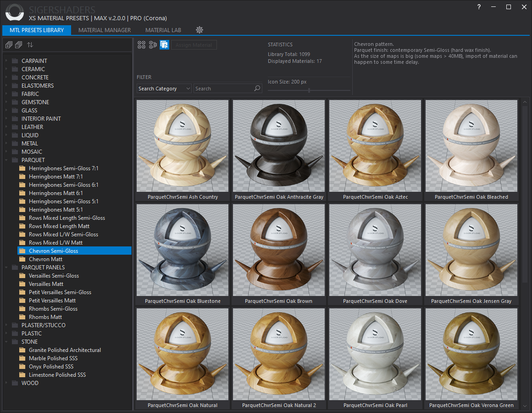
Task: Open Herringbones Matt 7:1 folder
Action: (x=55, y=177)
